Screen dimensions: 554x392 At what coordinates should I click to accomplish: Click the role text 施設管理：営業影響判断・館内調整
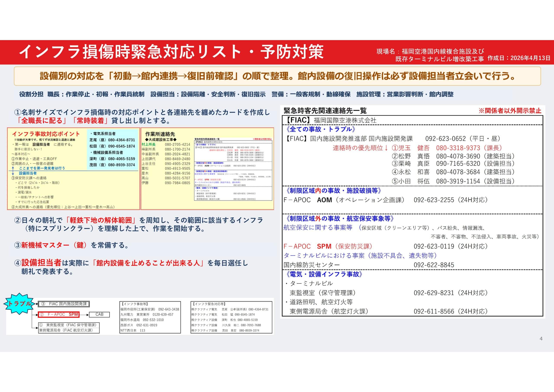coord(405,94)
